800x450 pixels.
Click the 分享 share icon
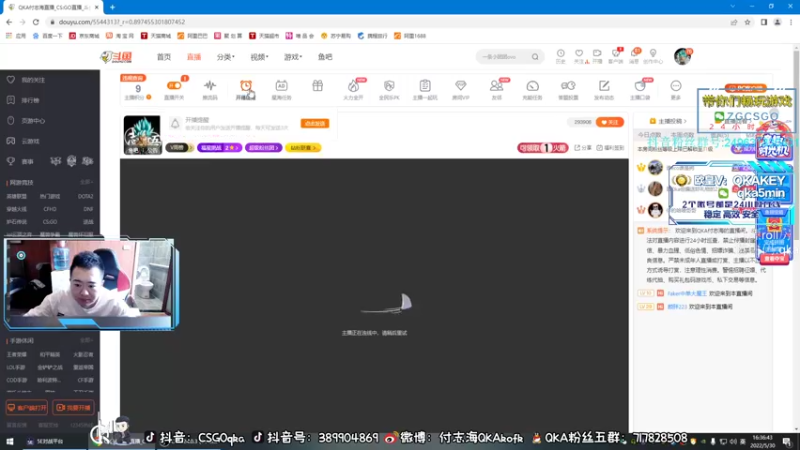coord(583,148)
